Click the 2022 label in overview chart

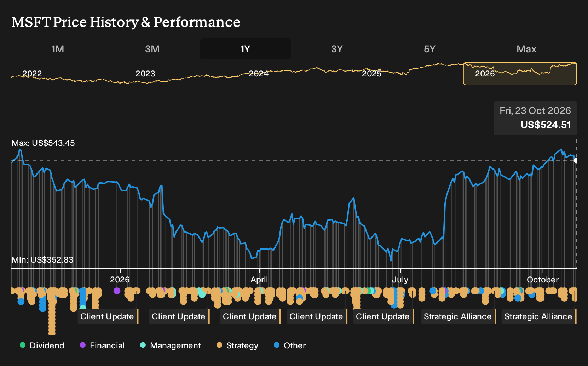32,74
